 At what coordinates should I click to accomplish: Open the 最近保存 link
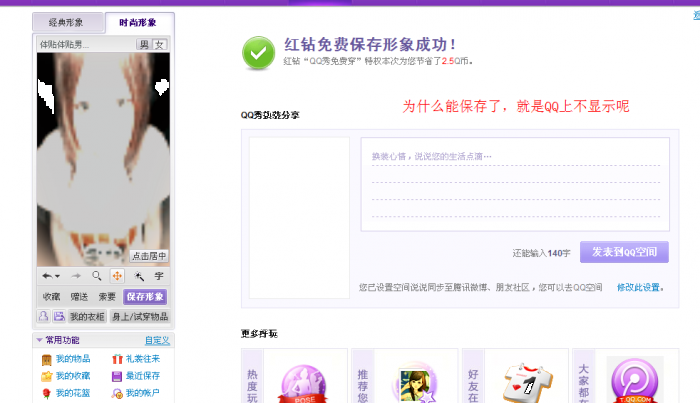pos(142,376)
